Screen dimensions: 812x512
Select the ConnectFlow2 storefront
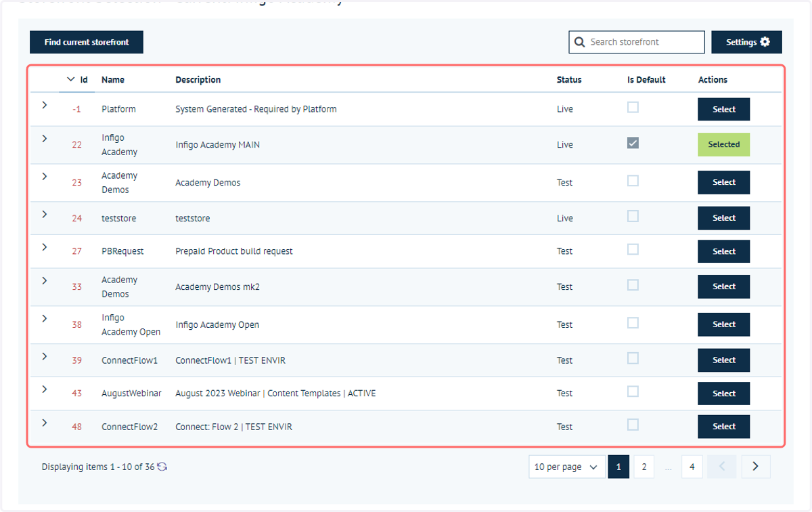pos(724,427)
